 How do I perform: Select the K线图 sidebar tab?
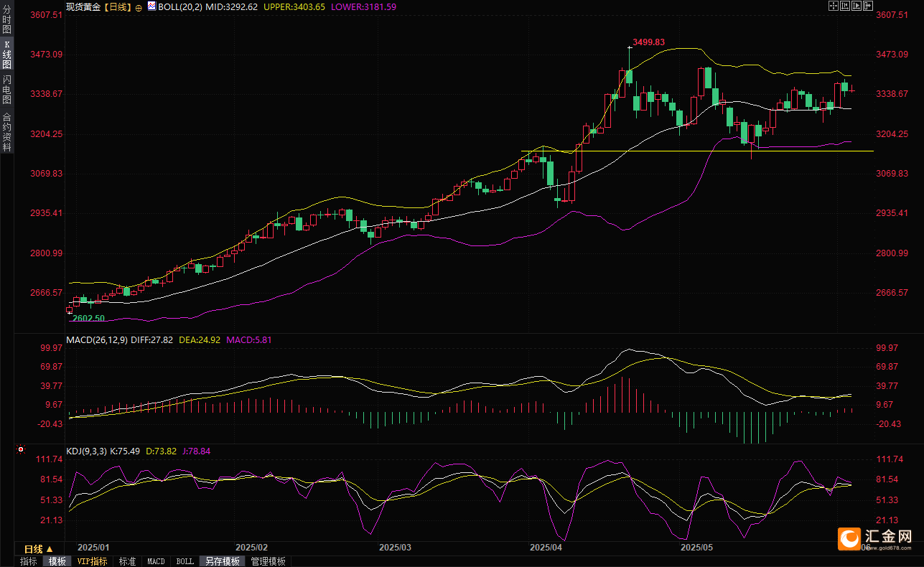click(x=7, y=55)
